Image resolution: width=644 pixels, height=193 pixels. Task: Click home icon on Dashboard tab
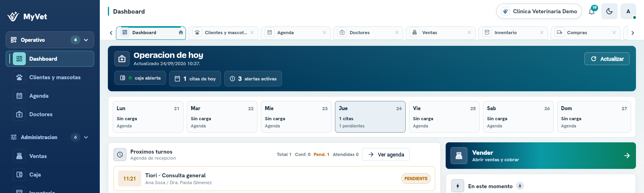point(181,33)
